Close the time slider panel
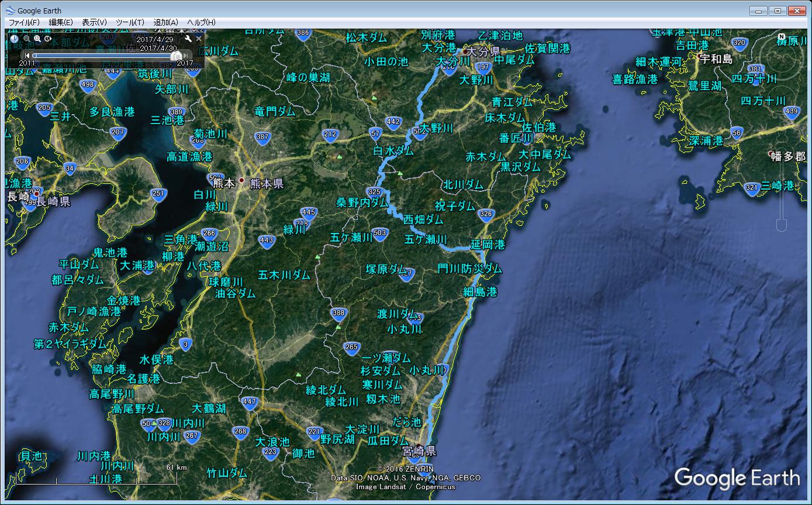Screen dimensions: 812x505 tap(199, 39)
